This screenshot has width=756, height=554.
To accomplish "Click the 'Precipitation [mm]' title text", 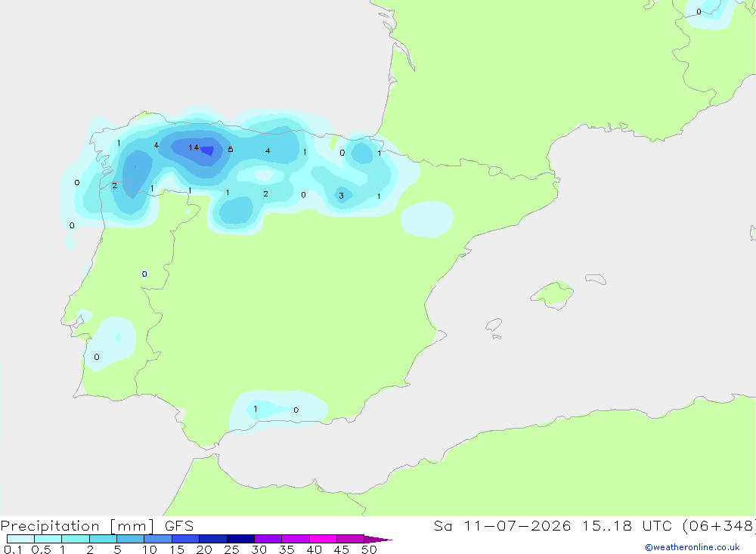I will (x=77, y=526).
